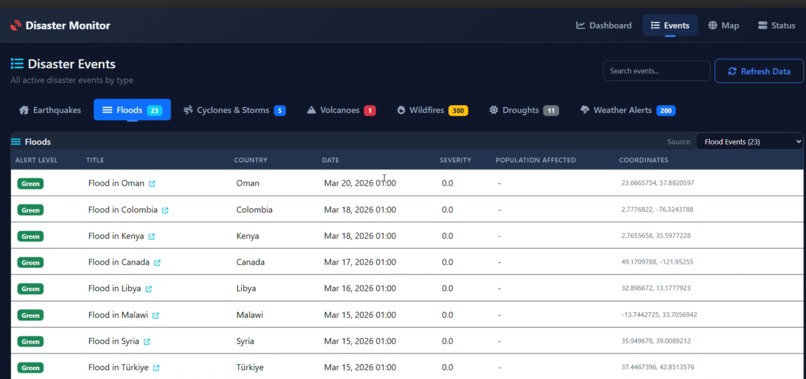Open external link icon for Flood in Kenya
The height and width of the screenshot is (379, 806).
(152, 237)
